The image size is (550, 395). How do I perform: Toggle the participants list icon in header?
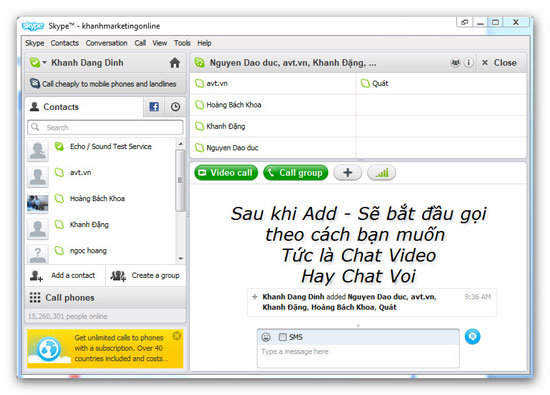click(455, 63)
